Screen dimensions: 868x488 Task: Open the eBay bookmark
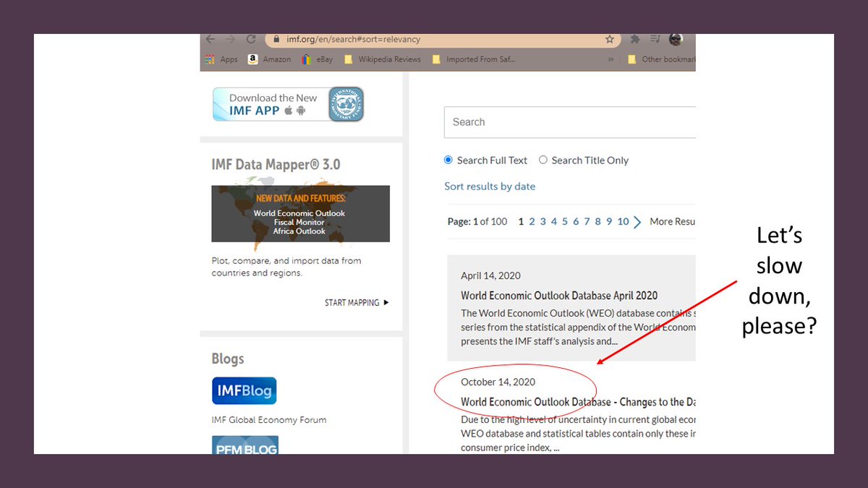click(318, 59)
